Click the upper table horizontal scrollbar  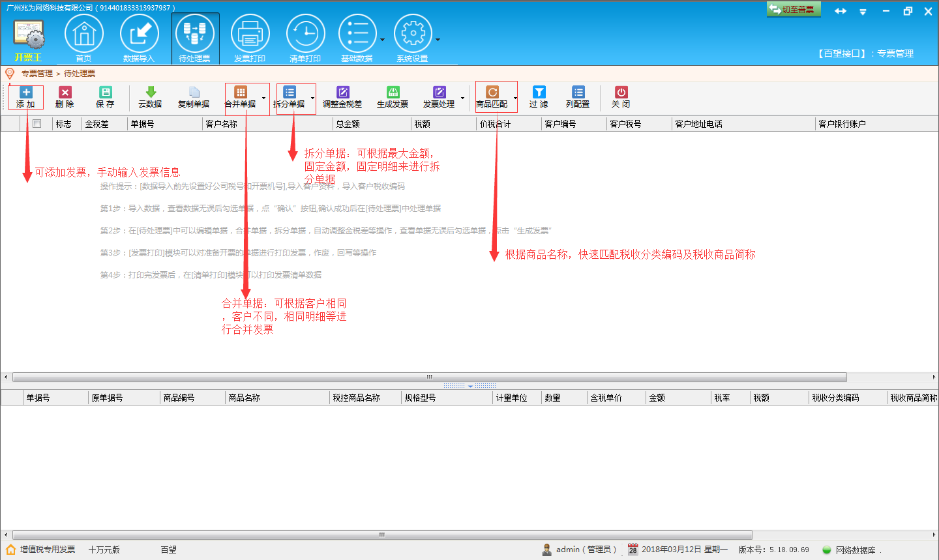click(429, 377)
